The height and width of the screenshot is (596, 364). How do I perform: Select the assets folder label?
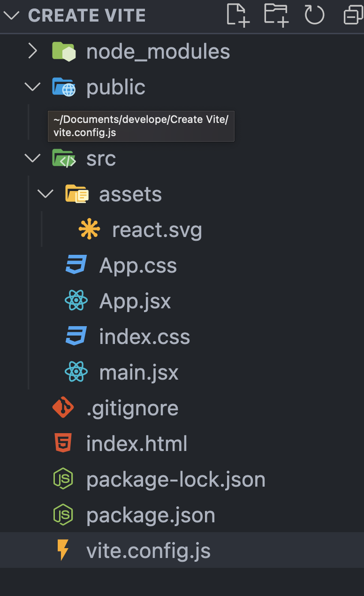(x=130, y=194)
